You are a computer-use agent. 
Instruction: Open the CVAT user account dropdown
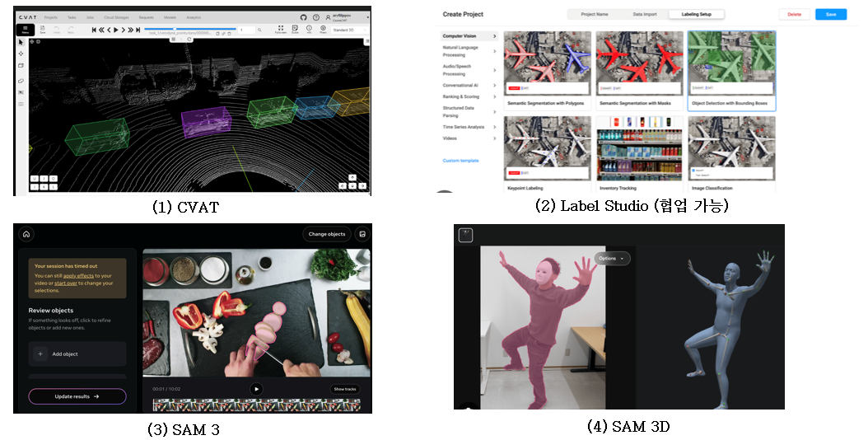(x=347, y=18)
